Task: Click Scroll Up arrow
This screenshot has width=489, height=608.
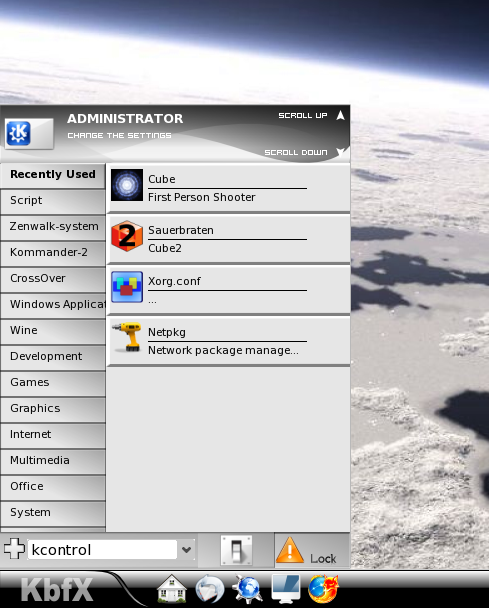Action: coord(340,115)
